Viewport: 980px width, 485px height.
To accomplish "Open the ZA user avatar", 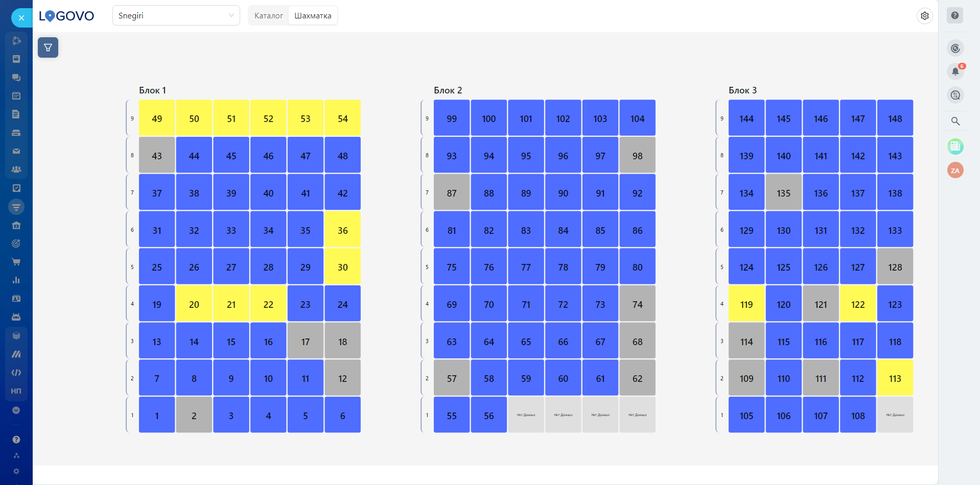I will pos(955,171).
